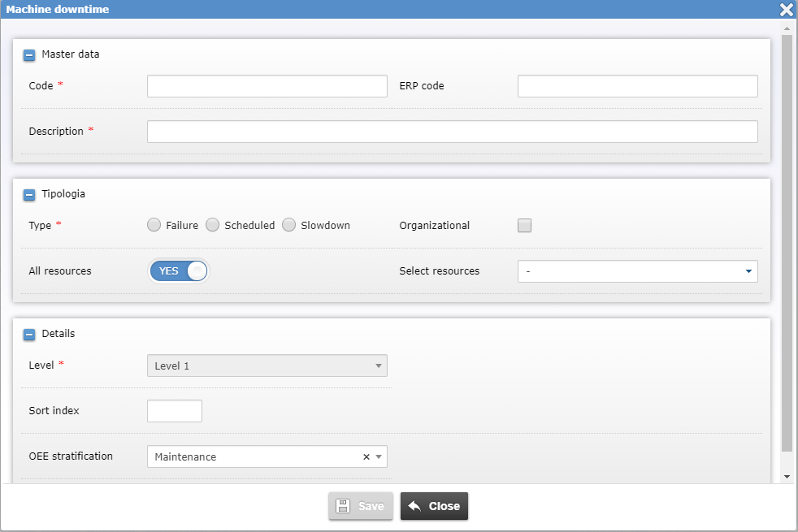Open the Select resources dropdown
This screenshot has height=532, width=798.
click(637, 271)
